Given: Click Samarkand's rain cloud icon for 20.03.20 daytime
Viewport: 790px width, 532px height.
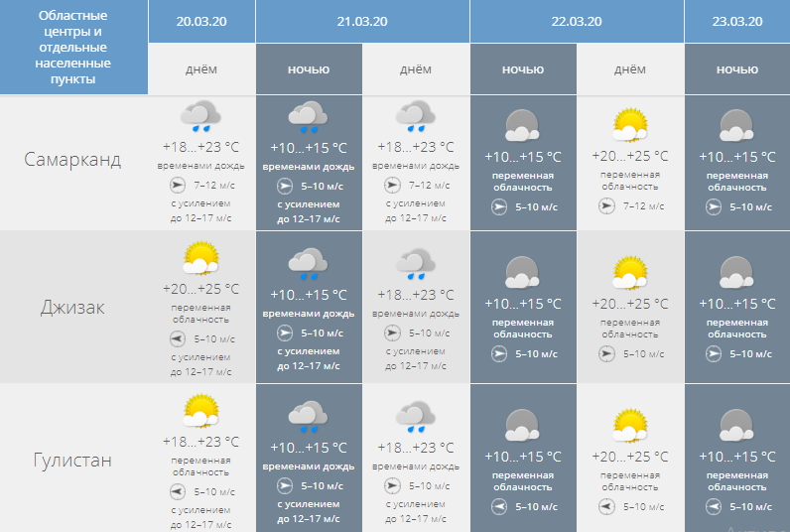Looking at the screenshot, I should [x=201, y=117].
